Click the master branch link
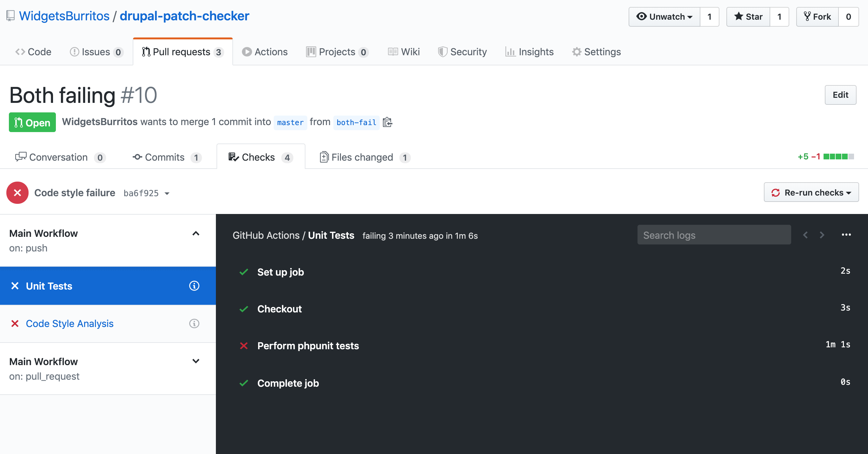This screenshot has width=868, height=454. click(x=290, y=122)
